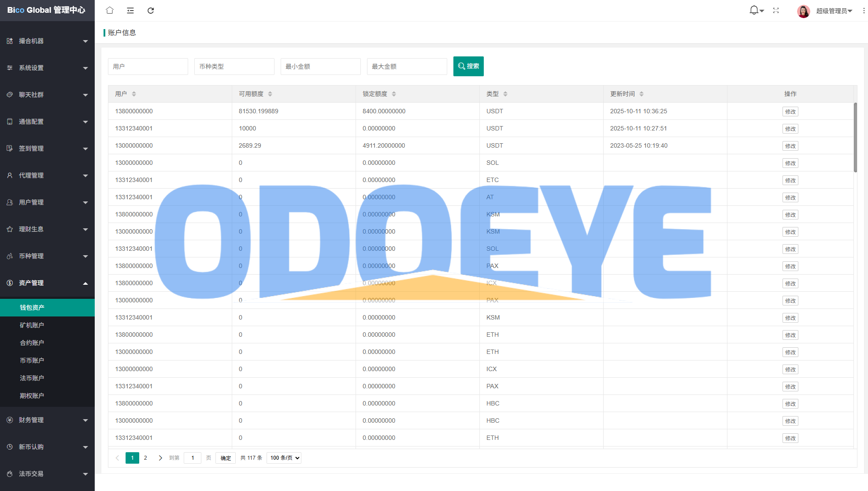Open the notification bell

tap(754, 10)
